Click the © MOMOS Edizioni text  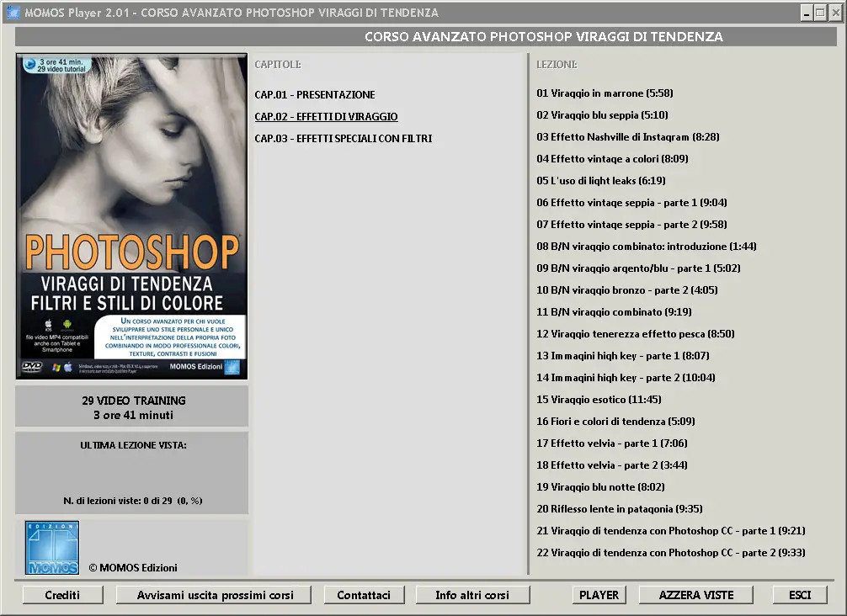tap(133, 567)
